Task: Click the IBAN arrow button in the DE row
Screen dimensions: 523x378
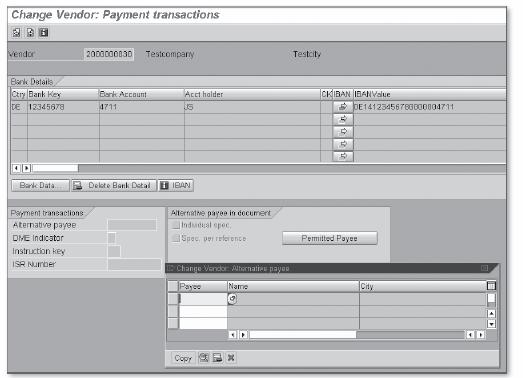Action: [x=343, y=107]
